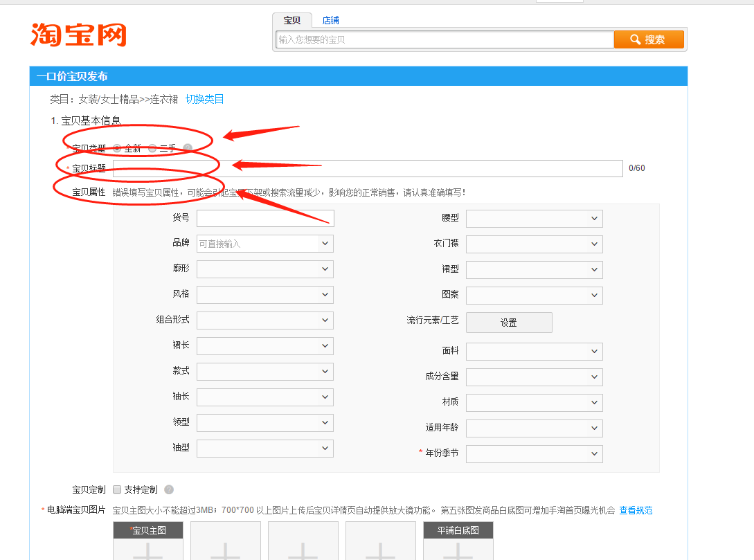Switch to the 宝贝 tab
Viewport: 754px width, 560px height.
[291, 20]
